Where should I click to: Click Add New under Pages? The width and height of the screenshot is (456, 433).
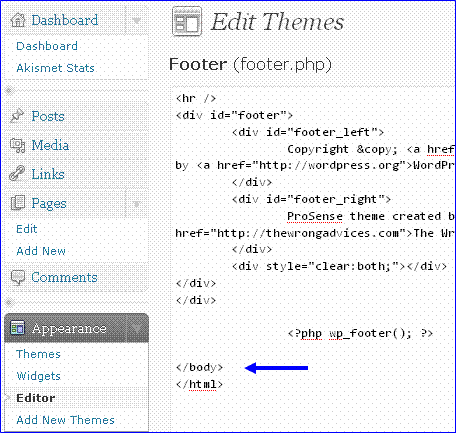pos(41,251)
